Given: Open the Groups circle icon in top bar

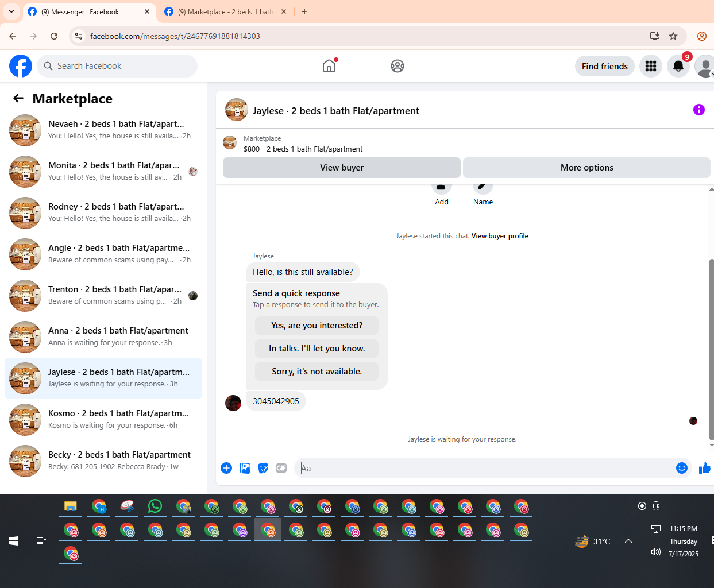Looking at the screenshot, I should tap(397, 66).
